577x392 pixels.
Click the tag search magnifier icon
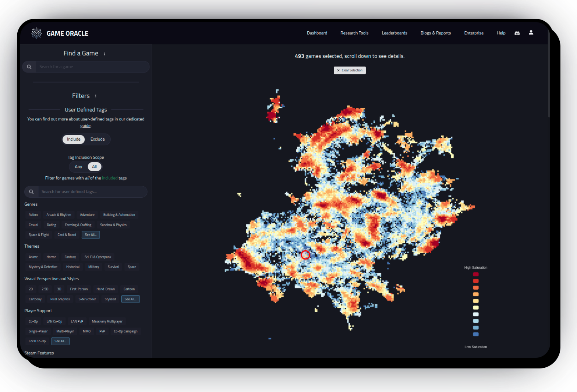[32, 192]
